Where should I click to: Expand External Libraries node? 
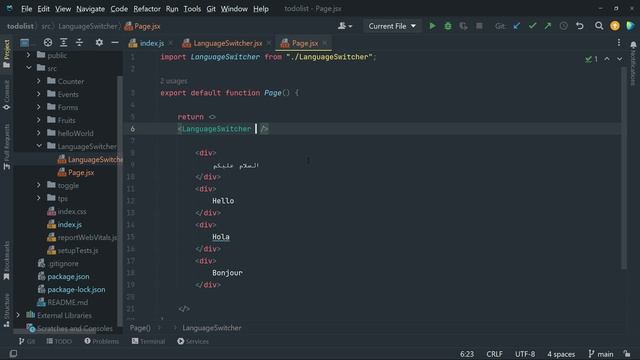(18, 315)
